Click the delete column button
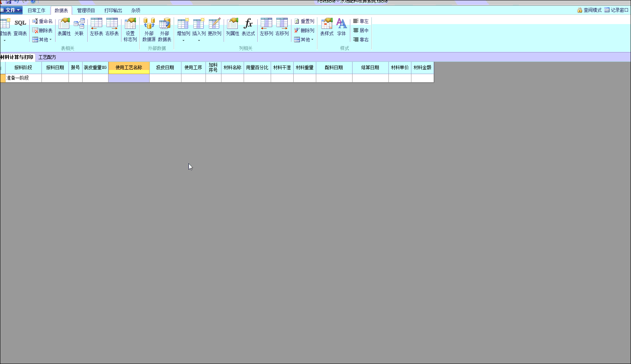631x364 pixels. pyautogui.click(x=304, y=30)
